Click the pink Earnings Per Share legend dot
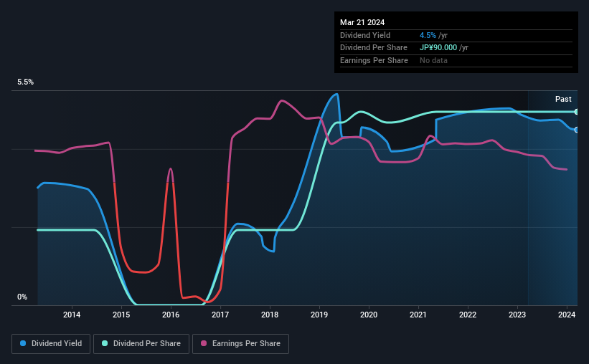Viewport: 589px width, 364px height. [204, 343]
